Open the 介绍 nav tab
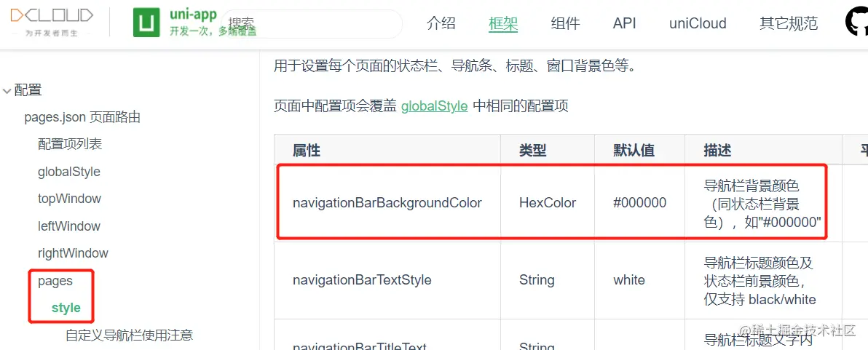 pyautogui.click(x=441, y=23)
